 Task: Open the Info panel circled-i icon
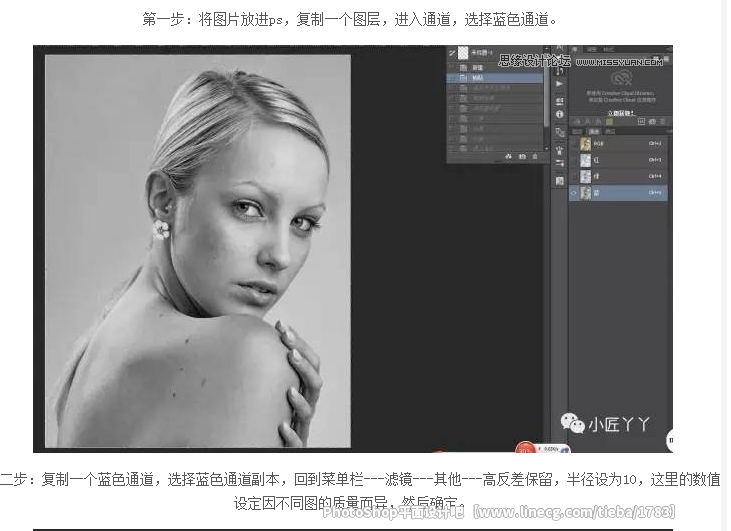coord(559,114)
